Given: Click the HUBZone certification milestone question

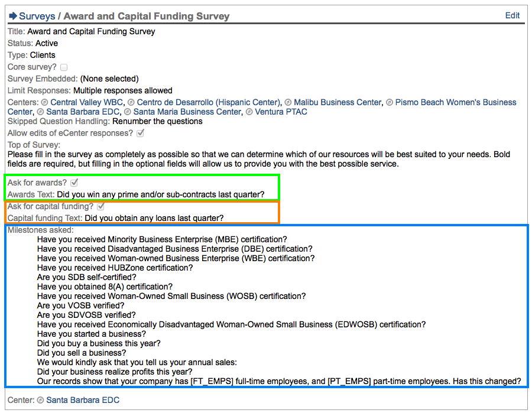Looking at the screenshot, I should [x=115, y=268].
